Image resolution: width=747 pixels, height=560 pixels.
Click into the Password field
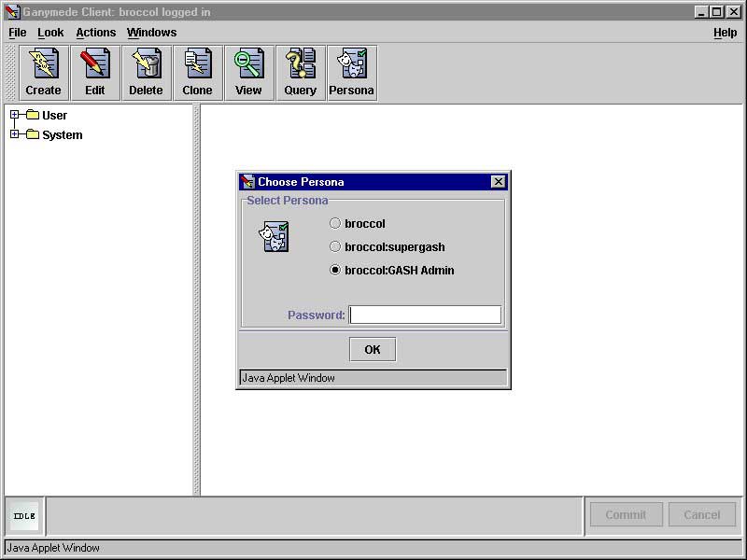(425, 315)
